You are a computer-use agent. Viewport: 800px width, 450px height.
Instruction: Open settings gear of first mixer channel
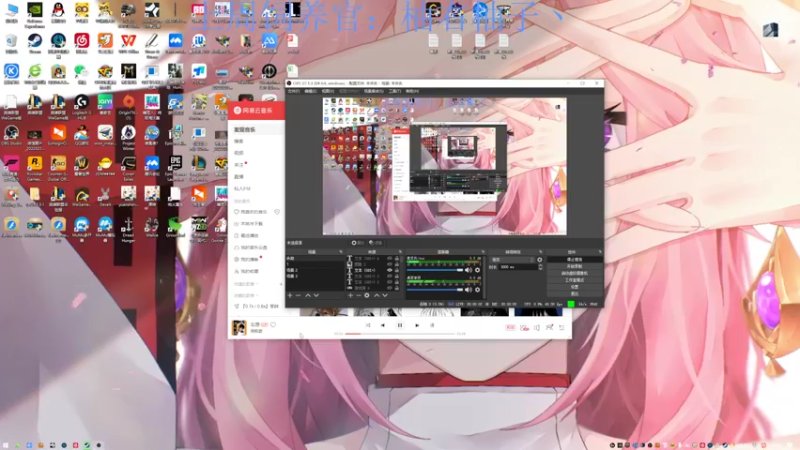478,270
